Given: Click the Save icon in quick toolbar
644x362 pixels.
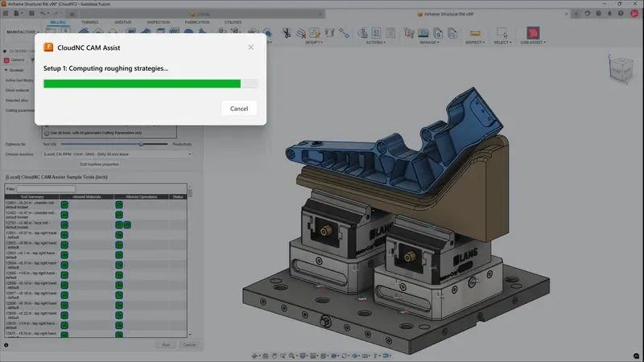Looking at the screenshot, I should click(x=31, y=13).
